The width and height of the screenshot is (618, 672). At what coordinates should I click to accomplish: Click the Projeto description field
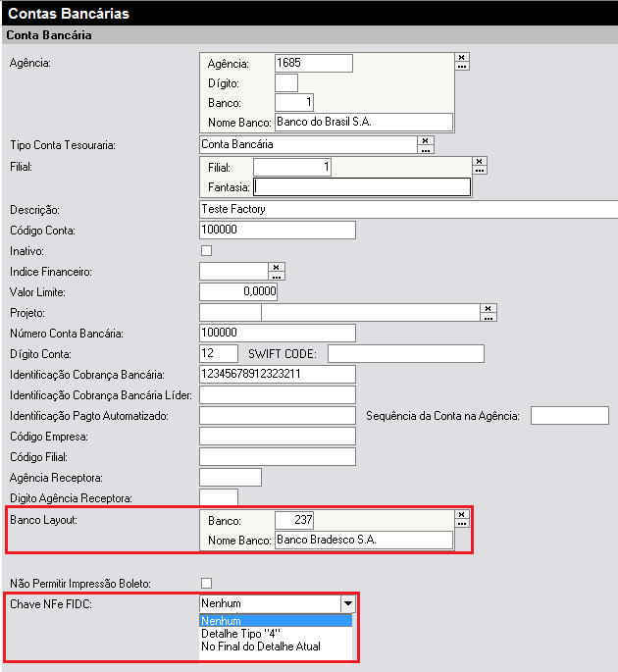(371, 312)
